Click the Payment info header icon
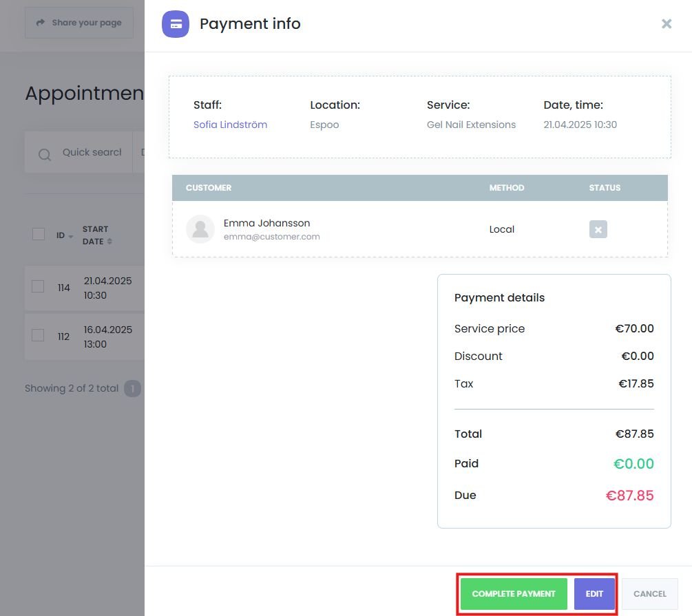Image resolution: width=692 pixels, height=616 pixels. 176,24
